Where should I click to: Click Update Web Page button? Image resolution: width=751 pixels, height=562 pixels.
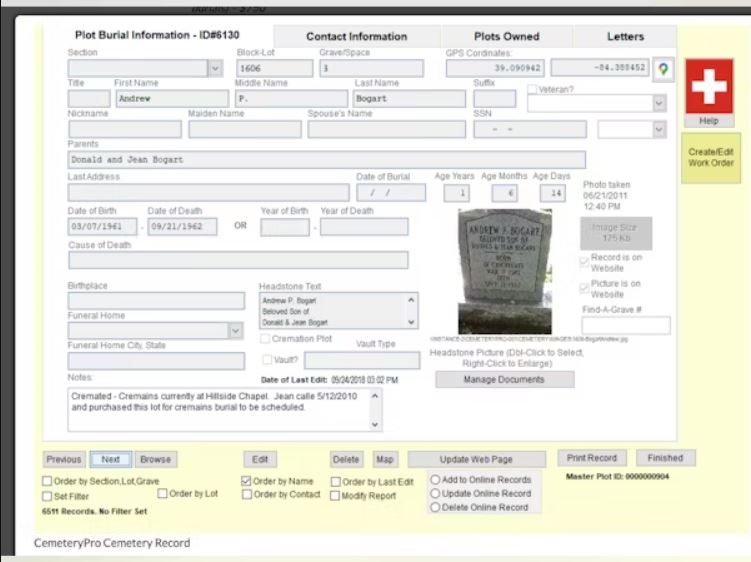click(477, 459)
